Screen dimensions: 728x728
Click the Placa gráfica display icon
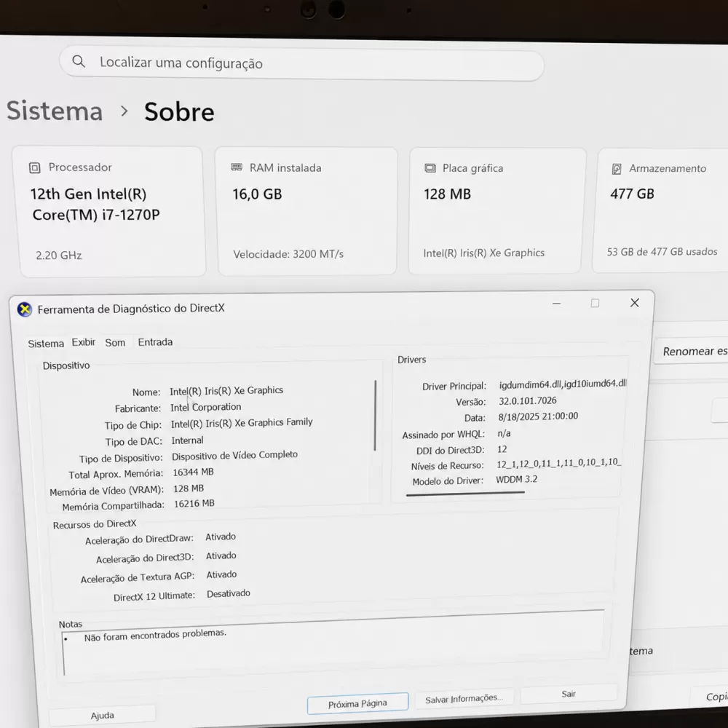(430, 168)
